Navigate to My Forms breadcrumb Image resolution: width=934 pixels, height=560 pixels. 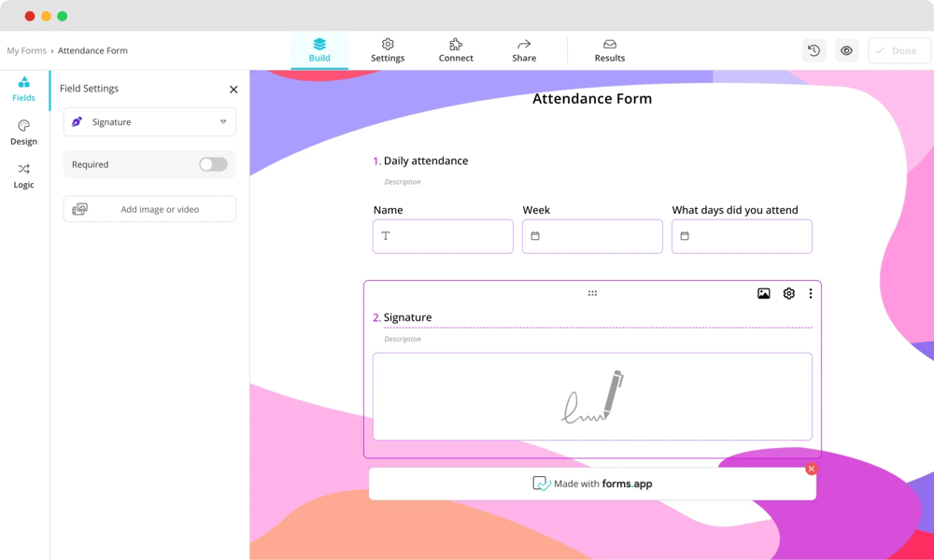pos(26,50)
